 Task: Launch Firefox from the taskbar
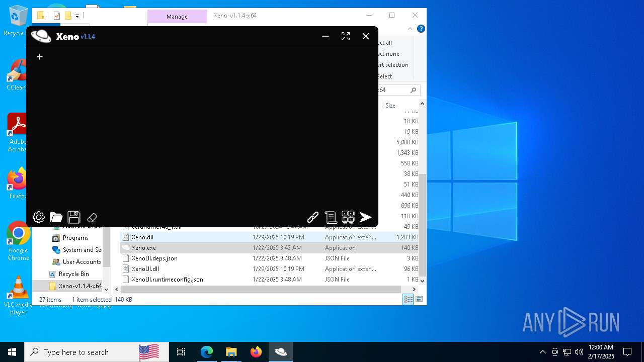[256, 352]
